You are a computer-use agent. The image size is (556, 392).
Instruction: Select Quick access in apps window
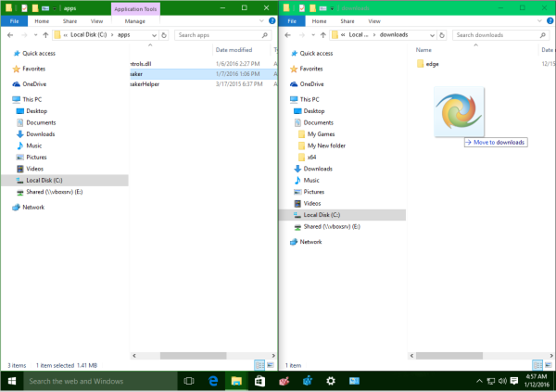coord(34,53)
